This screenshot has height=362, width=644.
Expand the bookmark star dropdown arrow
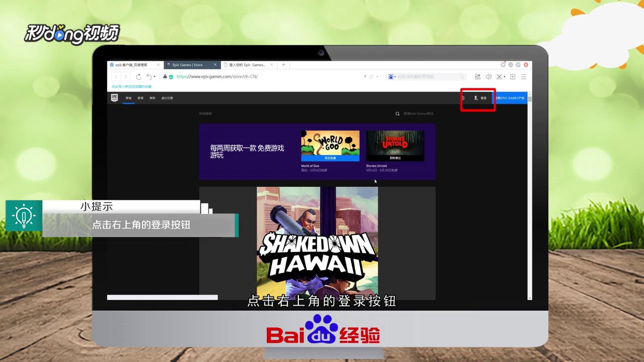[x=377, y=77]
